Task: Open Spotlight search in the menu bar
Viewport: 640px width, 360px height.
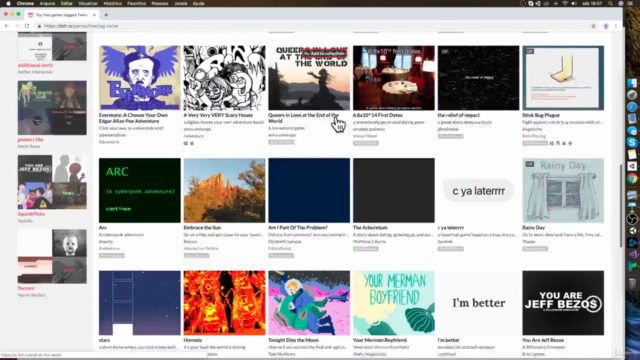Action: (611, 3)
